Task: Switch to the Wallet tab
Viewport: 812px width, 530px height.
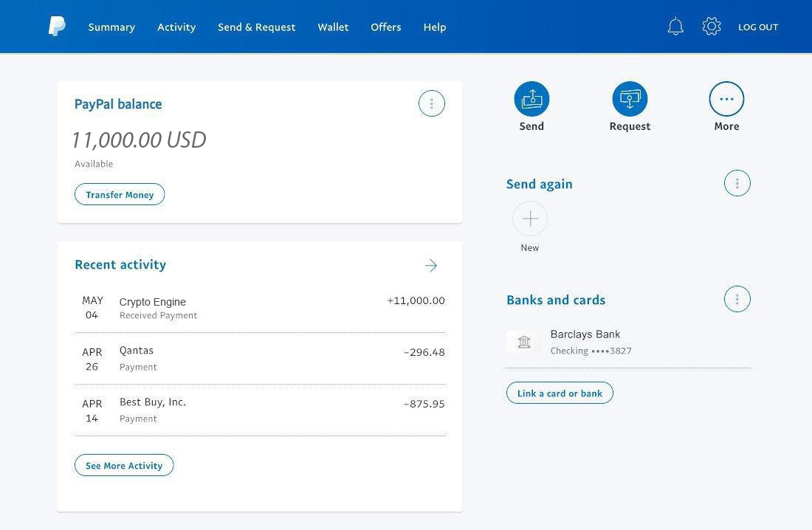Action: [x=333, y=27]
